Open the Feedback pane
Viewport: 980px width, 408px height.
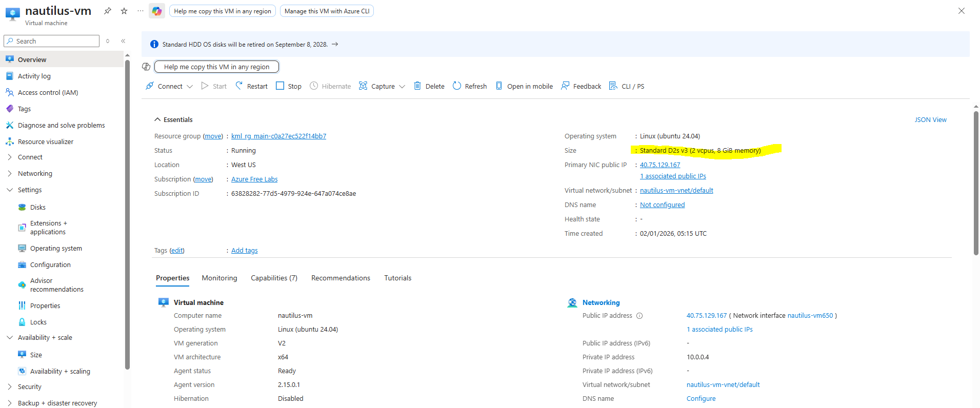pyautogui.click(x=581, y=86)
